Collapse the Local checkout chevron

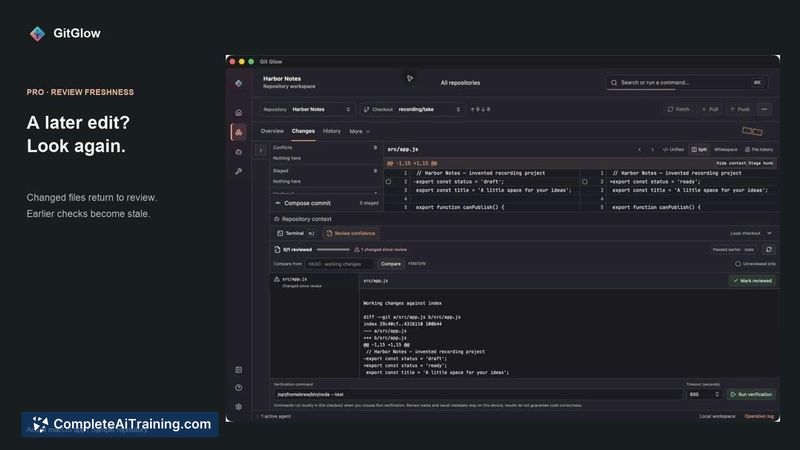[769, 233]
